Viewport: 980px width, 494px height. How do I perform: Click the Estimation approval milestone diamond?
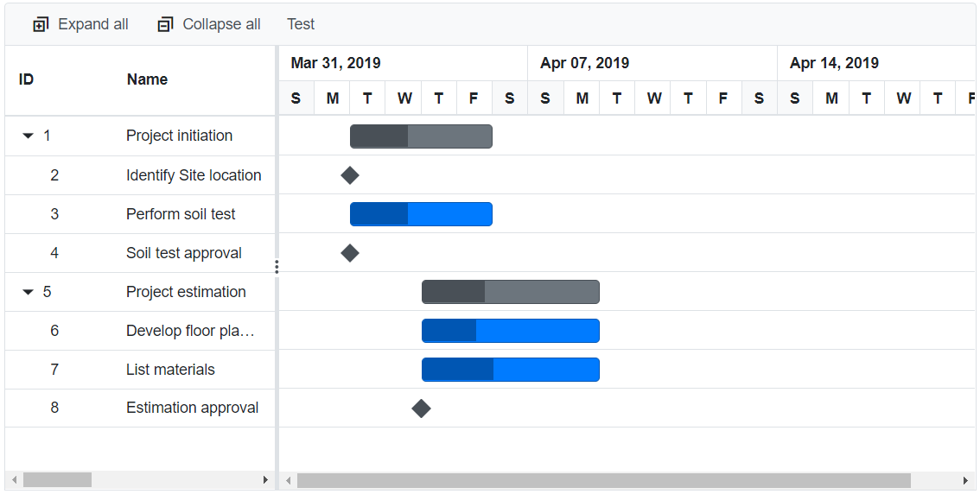click(421, 408)
